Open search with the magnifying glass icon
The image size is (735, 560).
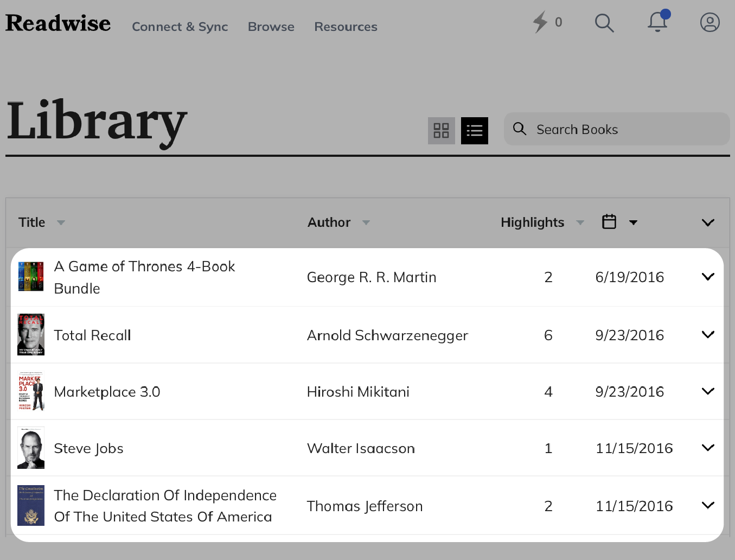(604, 23)
